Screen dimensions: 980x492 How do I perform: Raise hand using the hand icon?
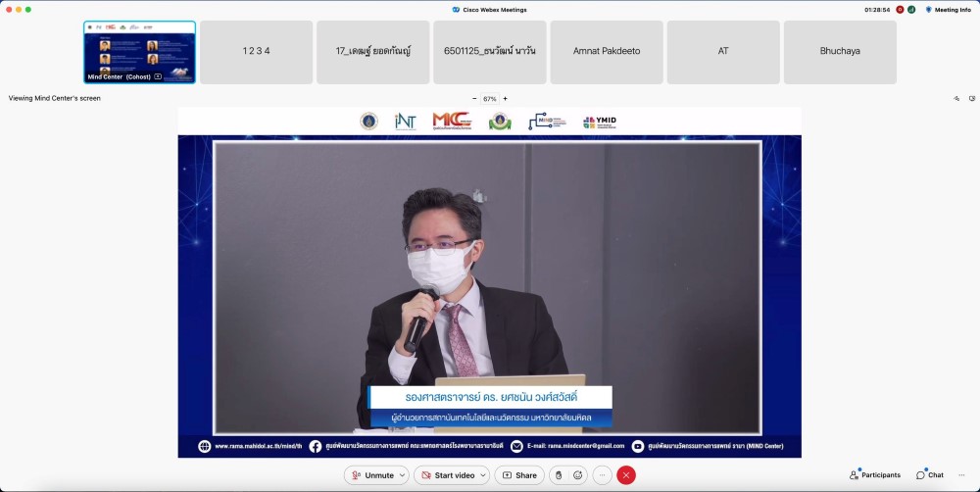point(559,475)
